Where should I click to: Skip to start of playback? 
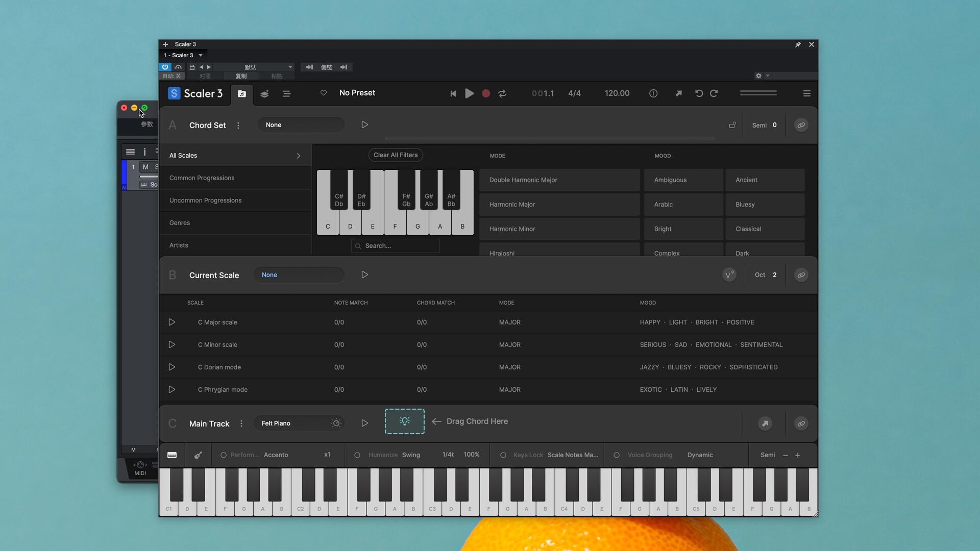click(453, 93)
